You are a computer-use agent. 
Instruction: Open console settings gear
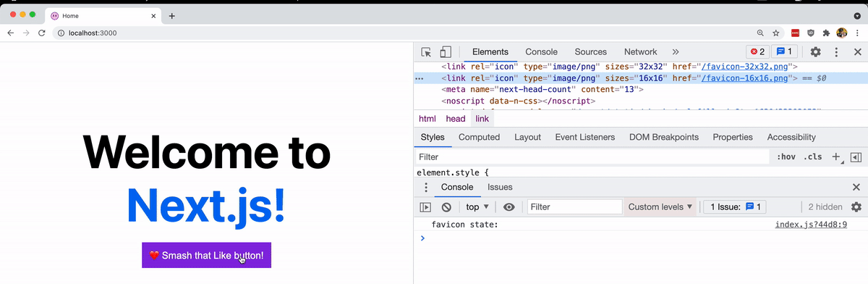tap(856, 207)
